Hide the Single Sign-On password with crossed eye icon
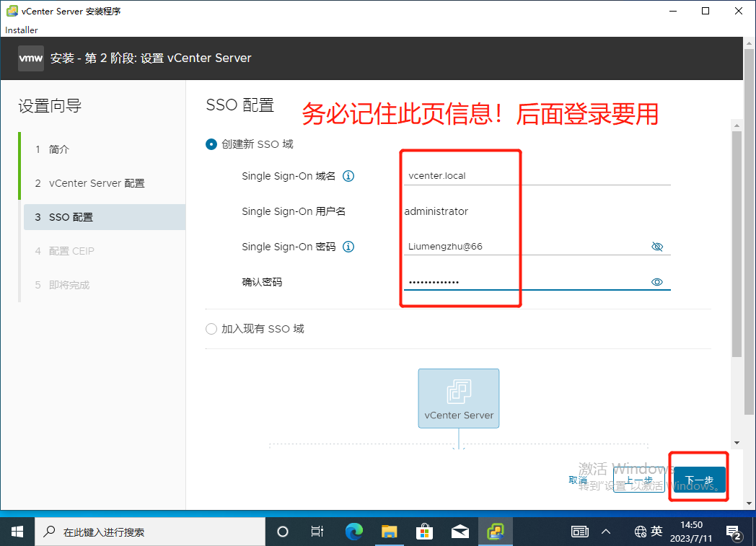The width and height of the screenshot is (756, 546). click(x=657, y=247)
